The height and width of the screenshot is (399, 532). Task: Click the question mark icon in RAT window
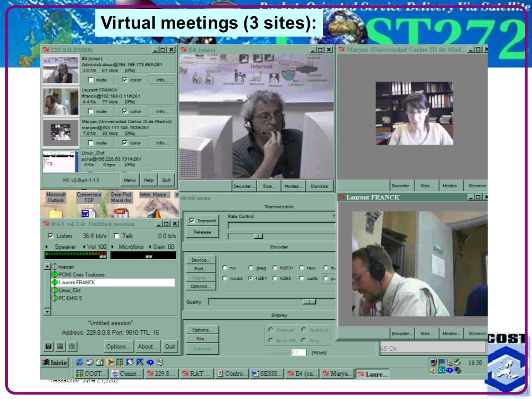coord(72,346)
